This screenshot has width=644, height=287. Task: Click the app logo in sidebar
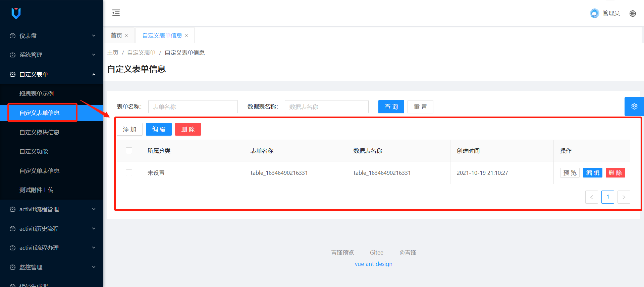coord(16,13)
